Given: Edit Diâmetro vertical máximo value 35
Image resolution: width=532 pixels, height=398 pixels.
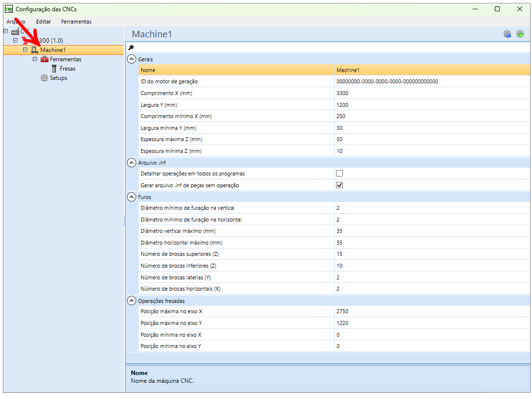Looking at the screenshot, I should pyautogui.click(x=432, y=231).
